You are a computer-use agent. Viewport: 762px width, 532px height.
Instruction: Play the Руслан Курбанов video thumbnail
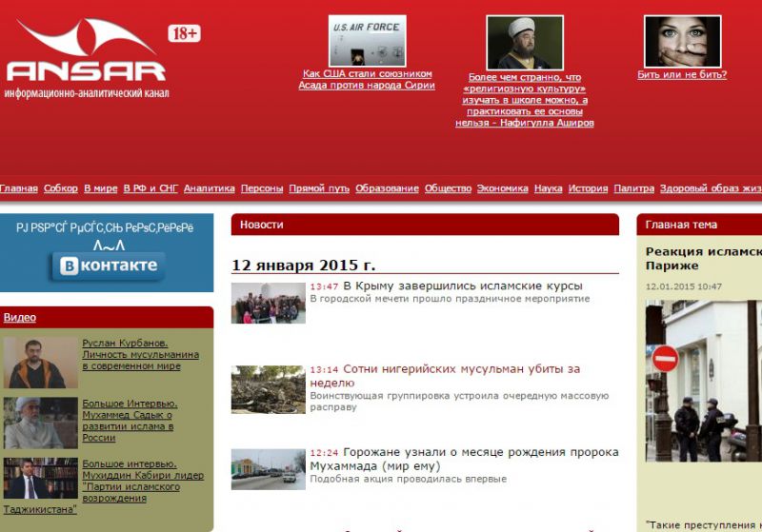40,363
